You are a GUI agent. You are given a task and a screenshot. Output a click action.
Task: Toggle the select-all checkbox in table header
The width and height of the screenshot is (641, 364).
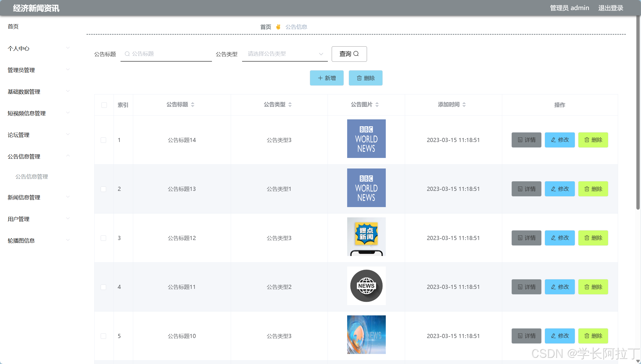coord(104,105)
